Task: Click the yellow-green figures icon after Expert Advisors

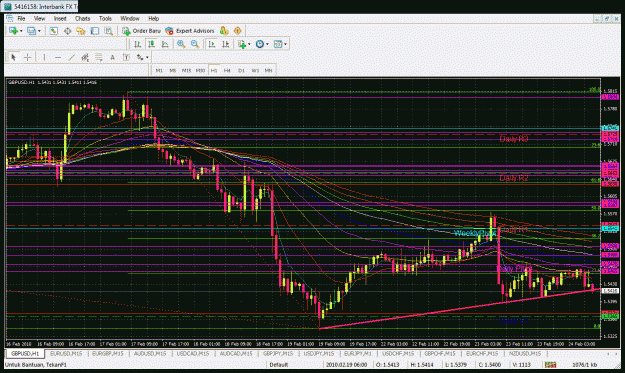Action: pyautogui.click(x=224, y=31)
